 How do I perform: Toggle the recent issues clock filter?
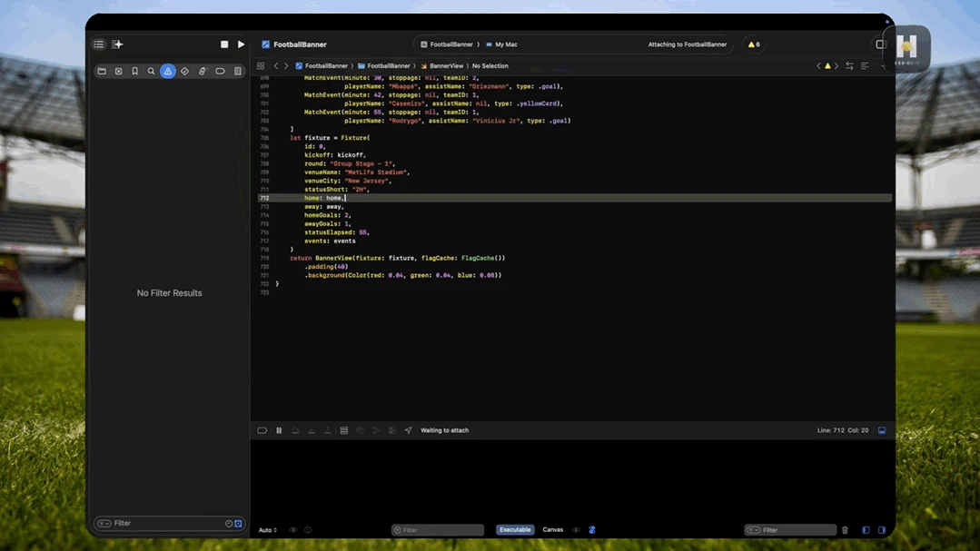click(229, 524)
